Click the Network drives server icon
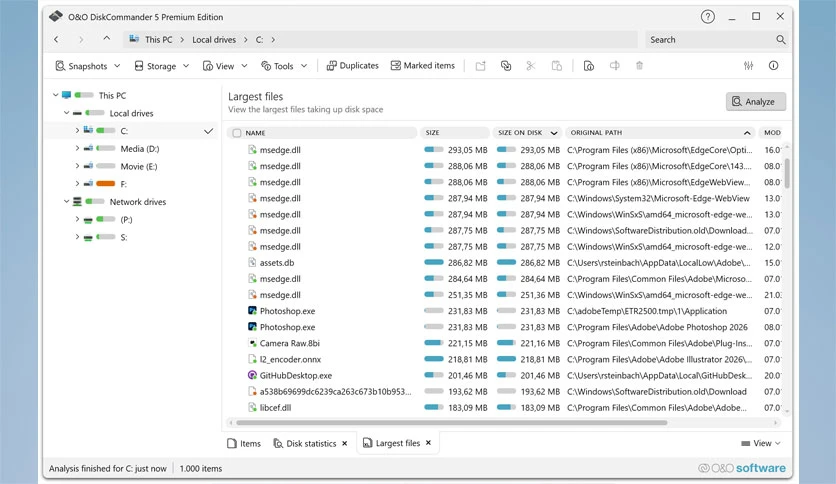Image resolution: width=836 pixels, height=484 pixels. tap(77, 201)
